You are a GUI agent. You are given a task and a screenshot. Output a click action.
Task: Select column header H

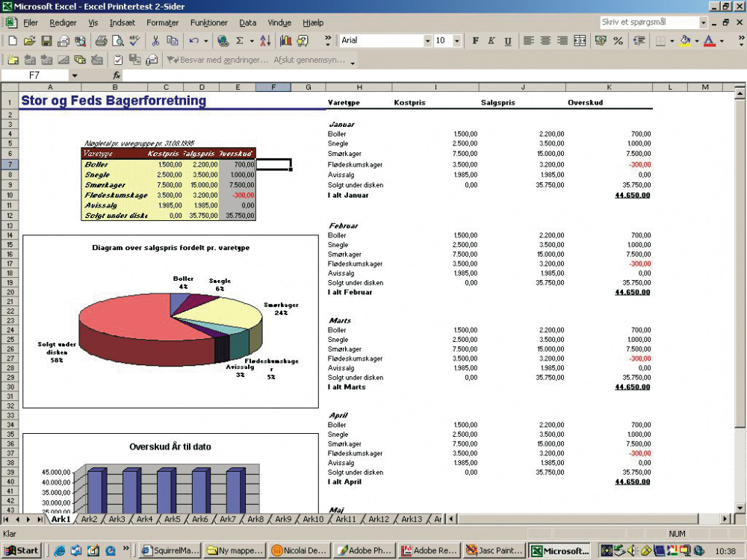pyautogui.click(x=359, y=87)
